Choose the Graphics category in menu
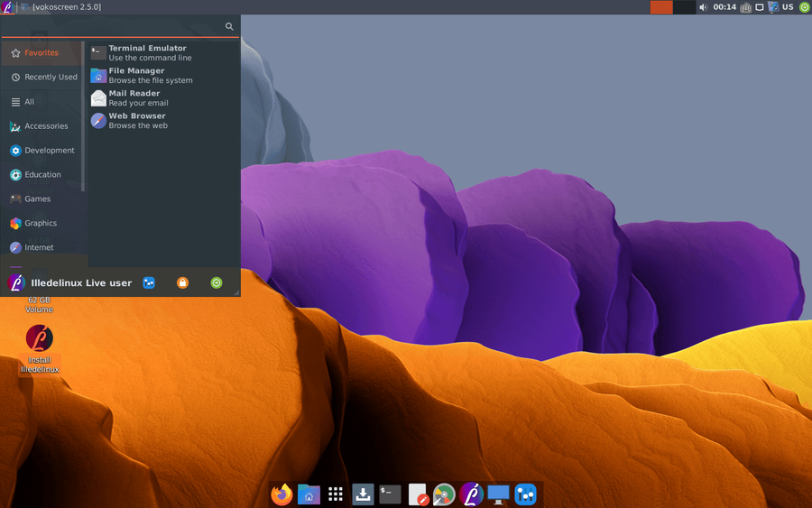The width and height of the screenshot is (812, 508). click(40, 223)
